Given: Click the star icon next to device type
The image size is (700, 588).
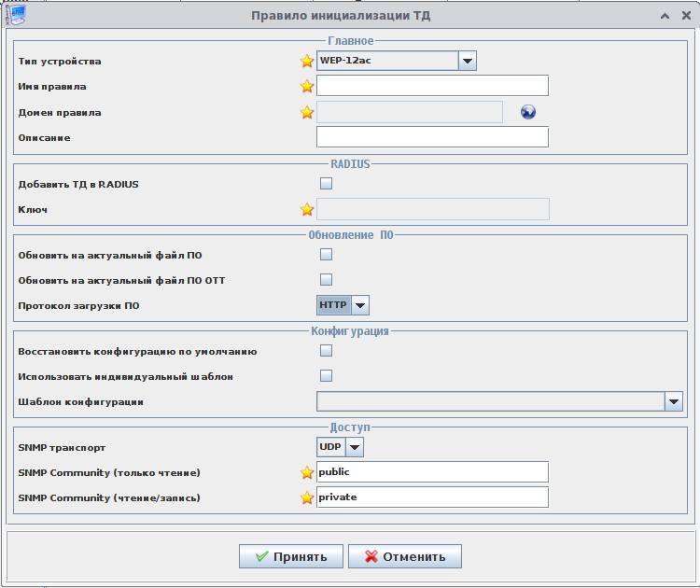Looking at the screenshot, I should [x=307, y=62].
